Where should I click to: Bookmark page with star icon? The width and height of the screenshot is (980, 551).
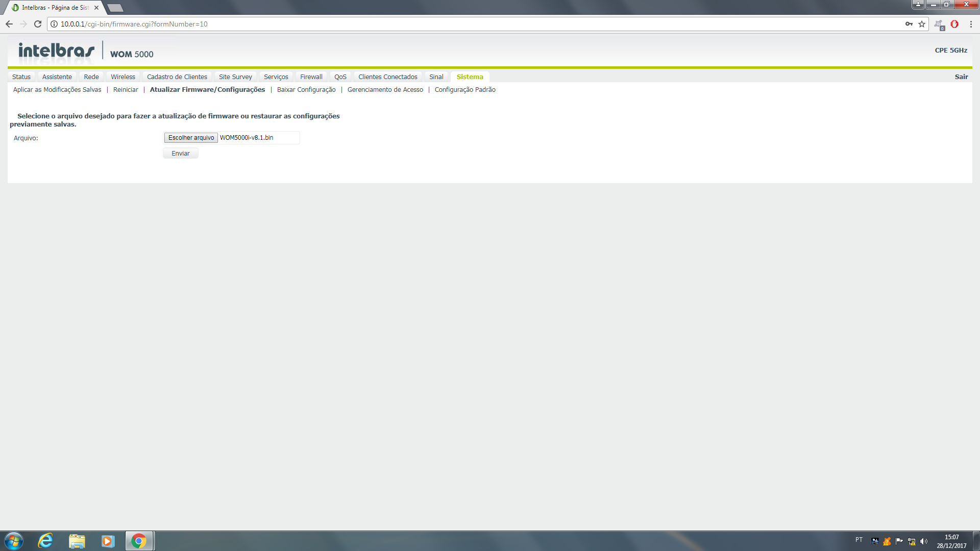[922, 24]
